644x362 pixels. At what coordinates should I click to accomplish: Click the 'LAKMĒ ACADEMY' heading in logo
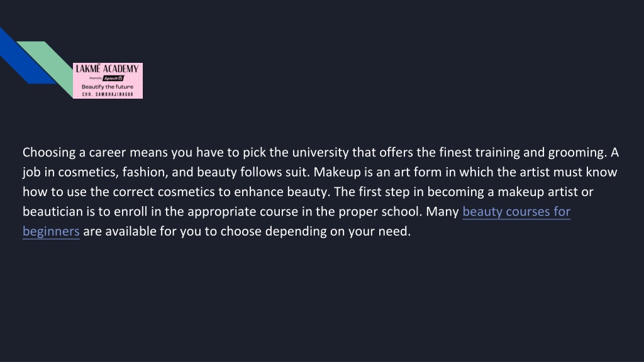pos(108,69)
